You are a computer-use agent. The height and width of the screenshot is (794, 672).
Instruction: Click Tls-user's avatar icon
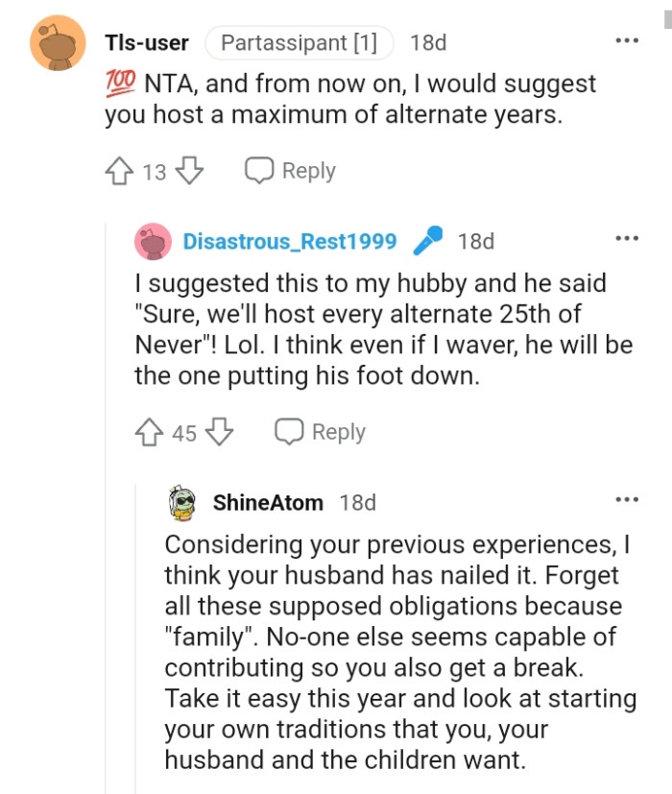(59, 42)
